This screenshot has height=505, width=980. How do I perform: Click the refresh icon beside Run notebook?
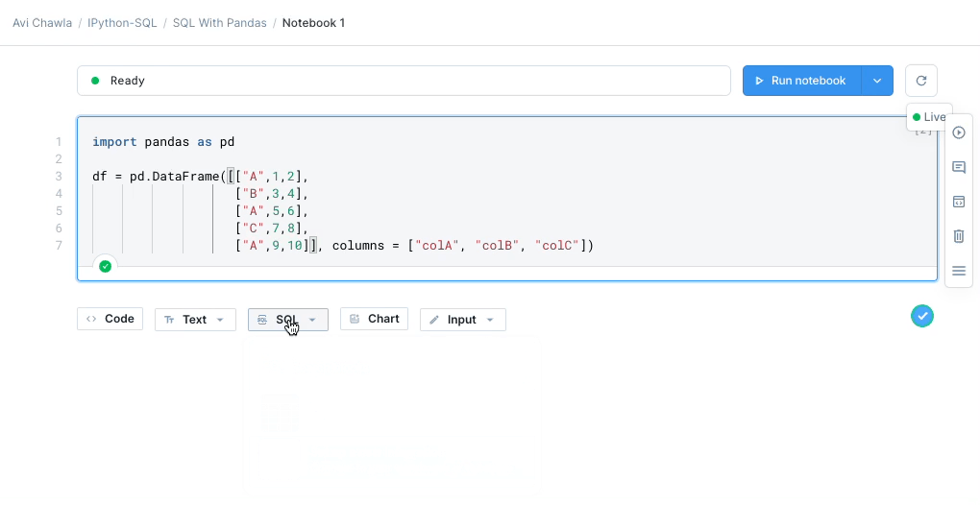click(921, 81)
